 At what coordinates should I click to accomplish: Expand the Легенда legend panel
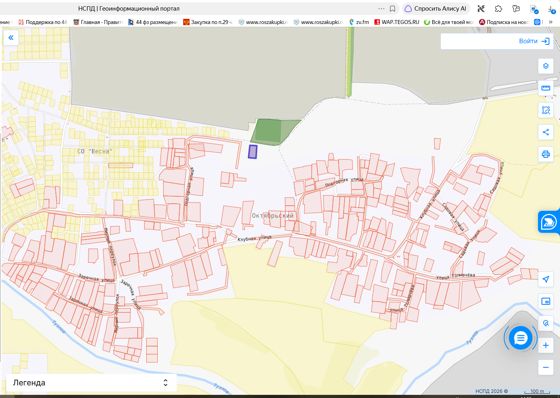(x=91, y=383)
